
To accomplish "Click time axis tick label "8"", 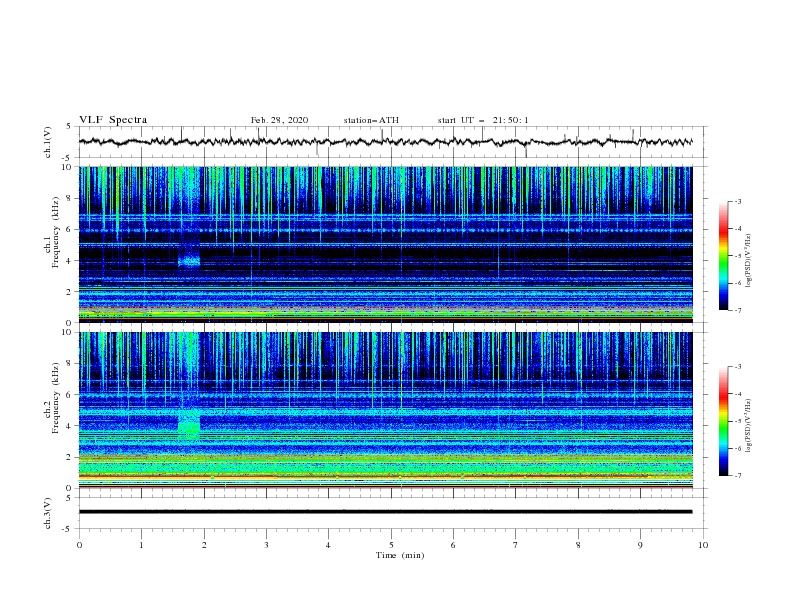I will coord(578,545).
